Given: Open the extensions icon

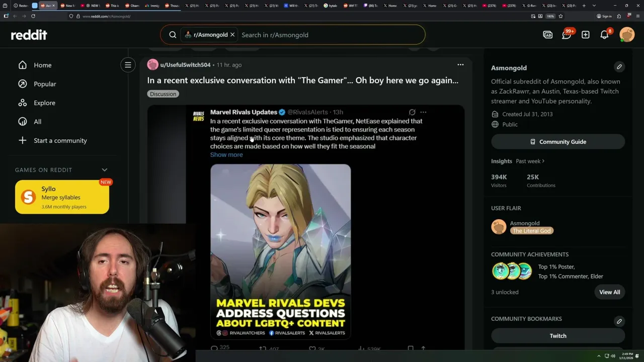Looking at the screenshot, I should coord(619,16).
